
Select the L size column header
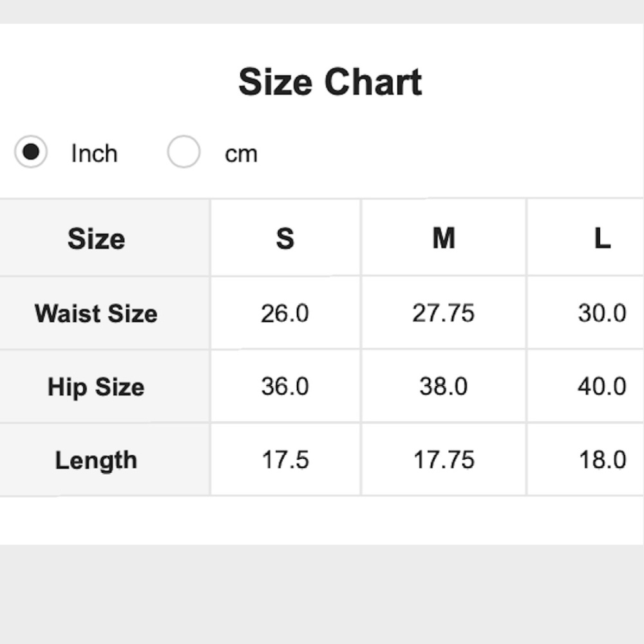tap(602, 238)
